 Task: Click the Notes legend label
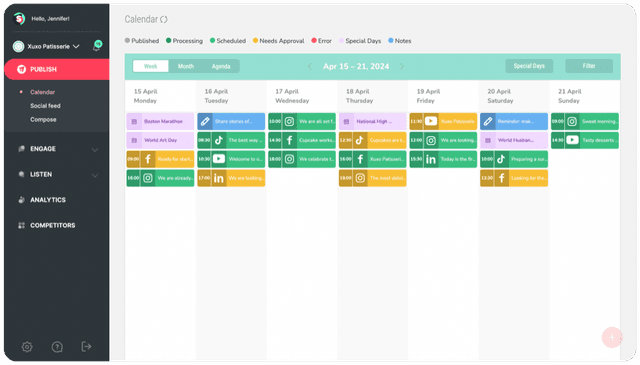403,41
